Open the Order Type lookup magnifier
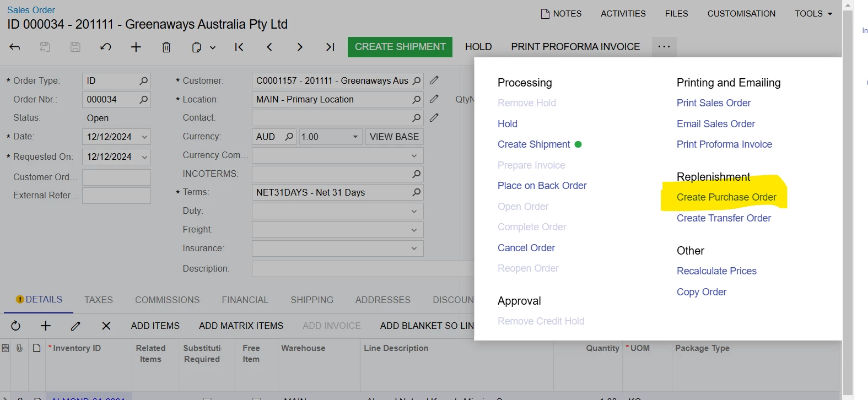 pos(144,81)
